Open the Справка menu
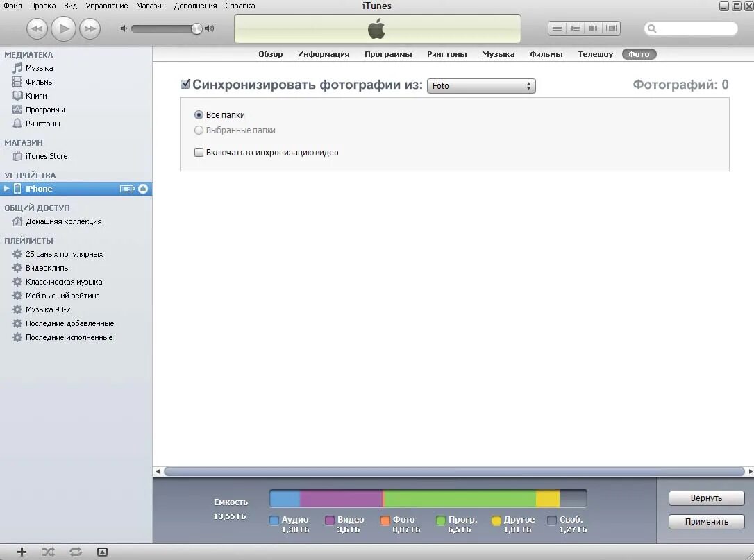 tap(240, 6)
